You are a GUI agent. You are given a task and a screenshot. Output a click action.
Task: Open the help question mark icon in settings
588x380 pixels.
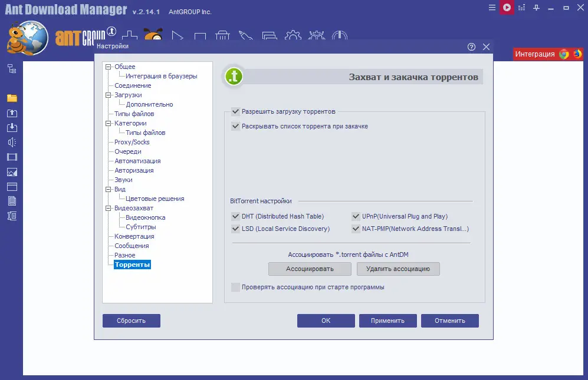[x=471, y=47]
